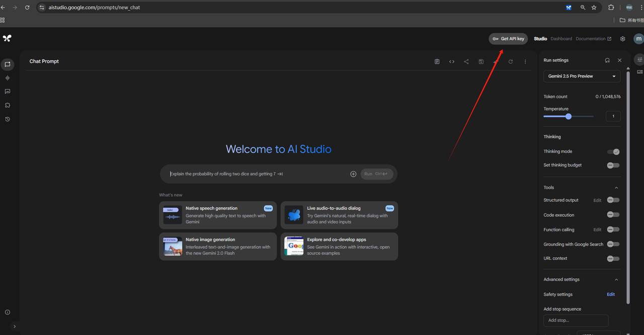This screenshot has height=335, width=644.
Task: Open the Chat sidebar icon
Action: point(8,64)
